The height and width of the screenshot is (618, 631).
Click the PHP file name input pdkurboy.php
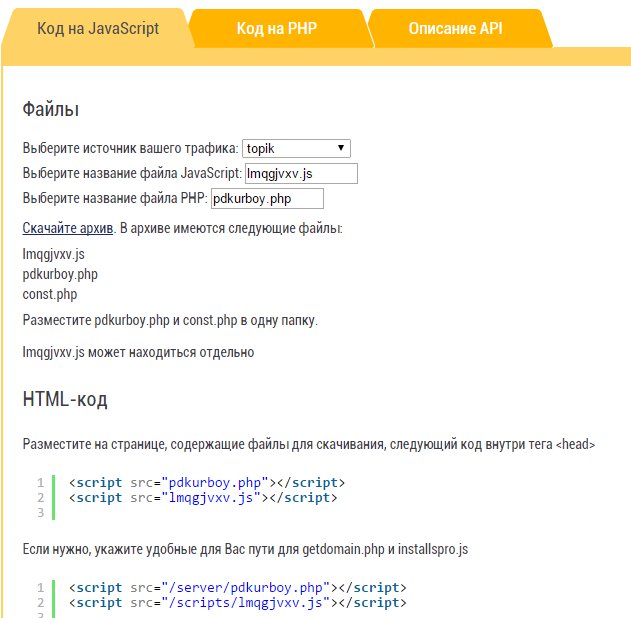[x=267, y=199]
